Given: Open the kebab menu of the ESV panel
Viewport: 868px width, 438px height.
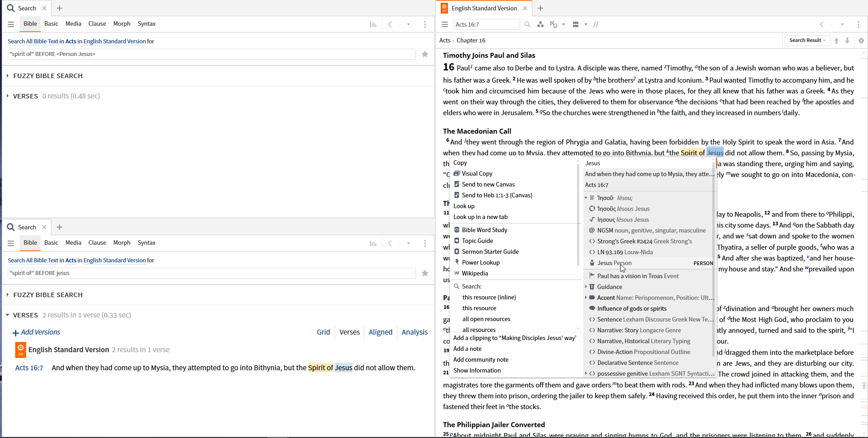Looking at the screenshot, I should 859,24.
